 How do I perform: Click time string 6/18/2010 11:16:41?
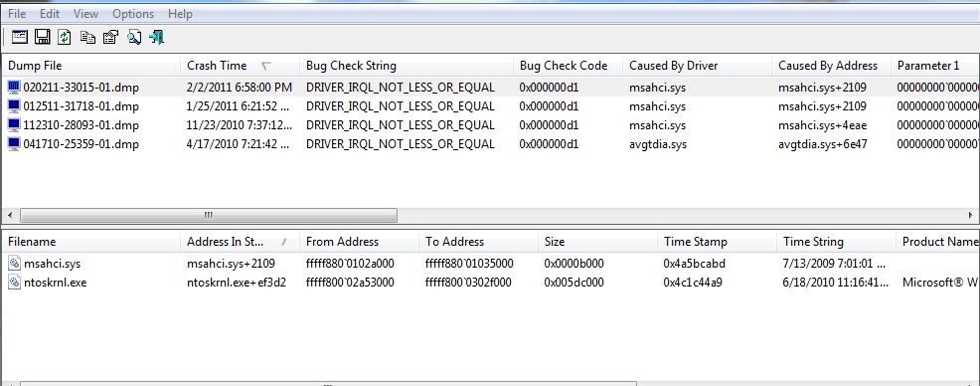836,283
